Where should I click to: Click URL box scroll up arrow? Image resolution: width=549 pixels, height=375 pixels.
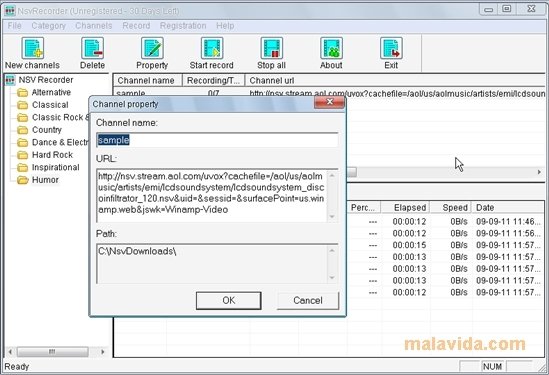[332, 175]
